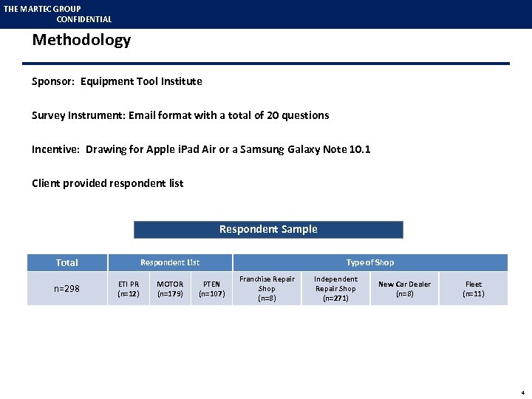This screenshot has height=399, width=532.
Task: Click the Respondent List table header
Action: [x=170, y=262]
